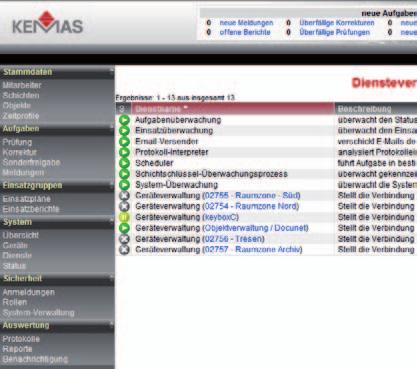
Task: Click the grey stopped icon for Tresen
Action: 124,239
